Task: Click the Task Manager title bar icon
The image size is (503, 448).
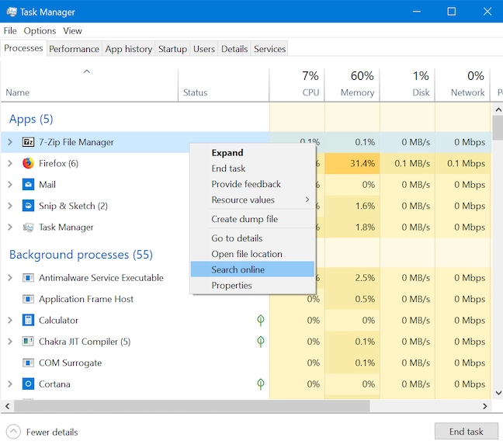Action: (x=12, y=12)
